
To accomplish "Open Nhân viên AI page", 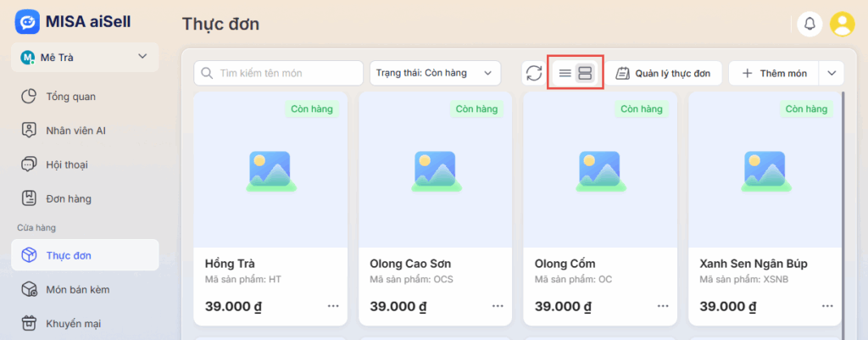I will click(x=75, y=131).
